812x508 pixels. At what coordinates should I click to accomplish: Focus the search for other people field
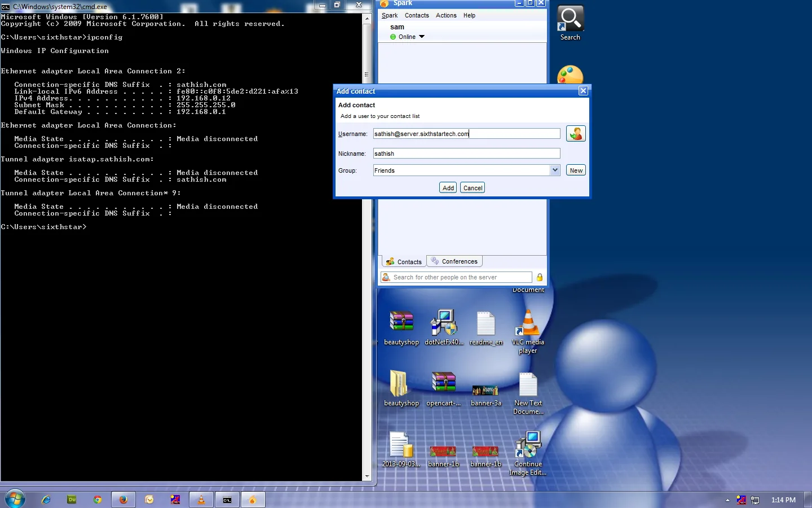pyautogui.click(x=462, y=277)
